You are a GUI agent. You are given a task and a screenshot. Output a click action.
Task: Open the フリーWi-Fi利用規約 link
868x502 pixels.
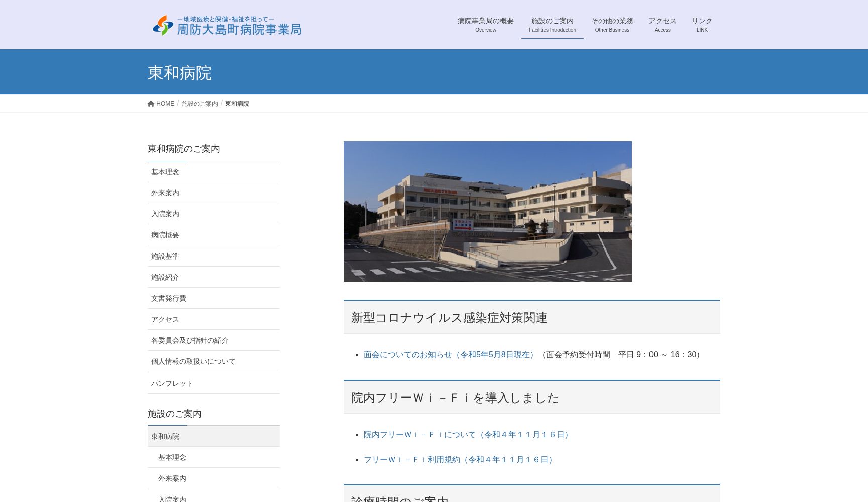(458, 459)
